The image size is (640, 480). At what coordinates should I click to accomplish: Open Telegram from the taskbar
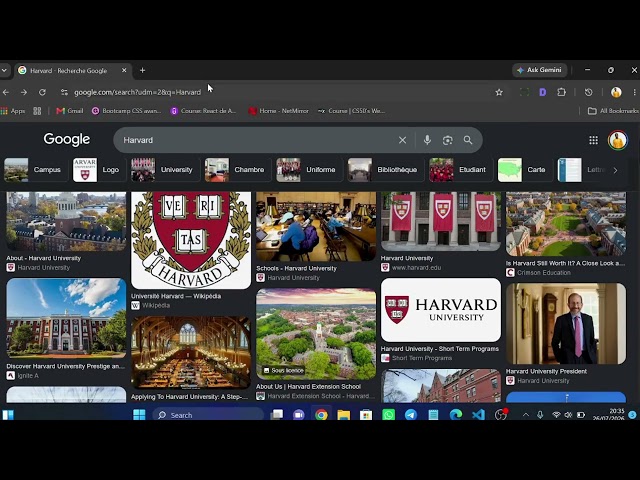[x=411, y=415]
